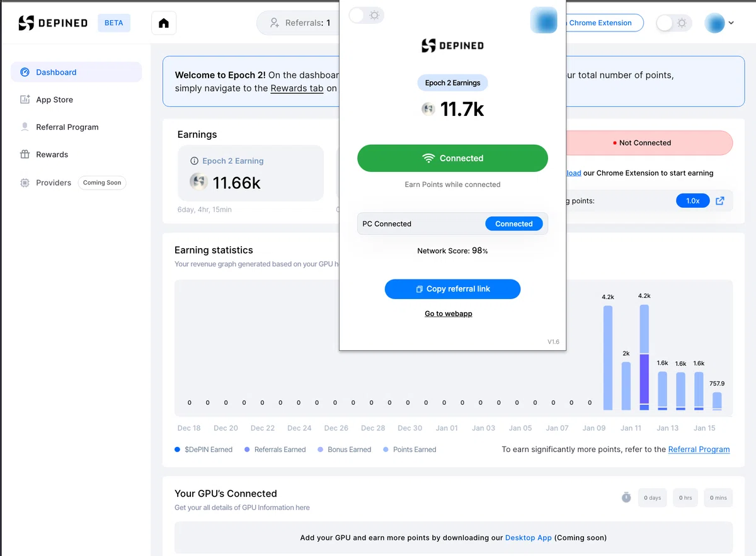Image resolution: width=756 pixels, height=556 pixels.
Task: Click the 757.9 bar in the chart
Action: pyautogui.click(x=717, y=401)
